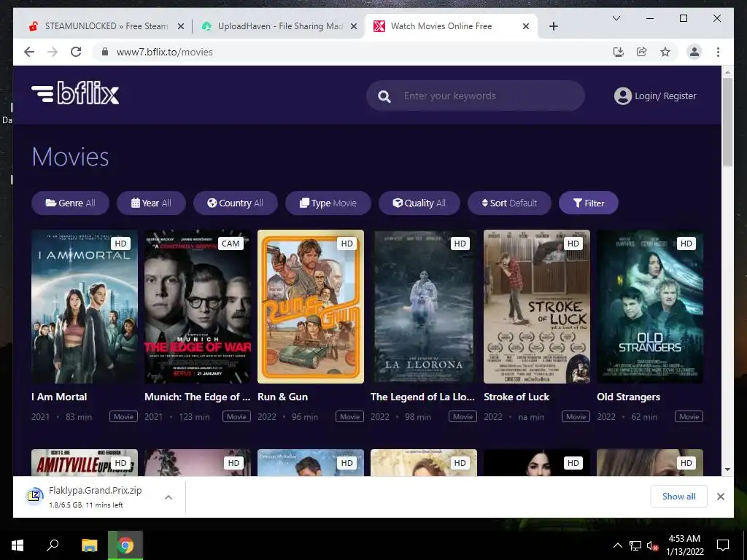Viewport: 747px width, 560px height.
Task: Click the install app icon in address bar
Action: [x=619, y=52]
